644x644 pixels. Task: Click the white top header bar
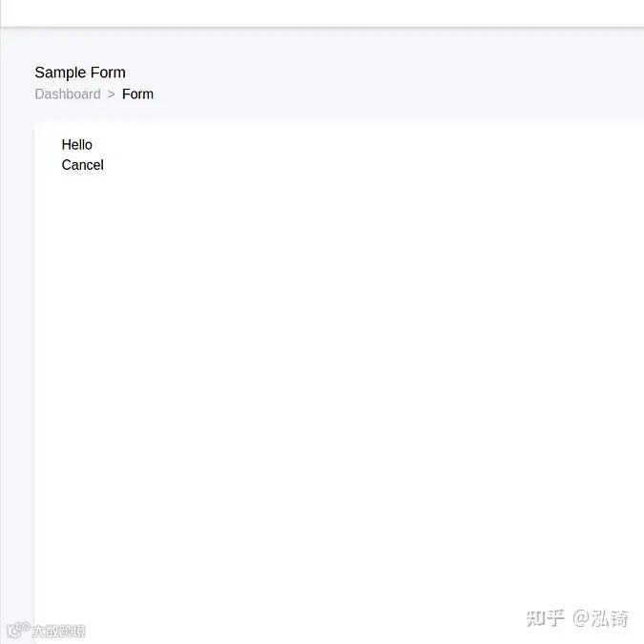pos(322,13)
